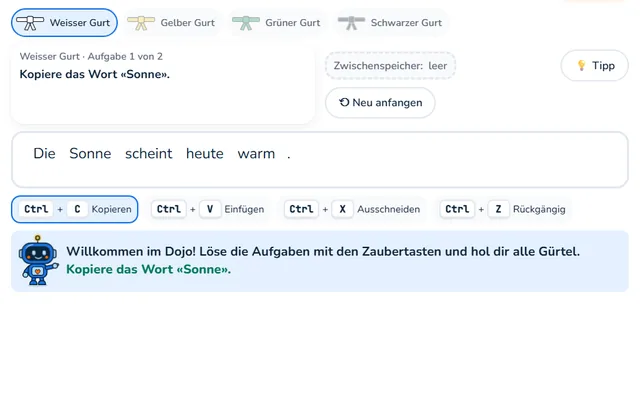Click the white belt icon
Image resolution: width=640 pixels, height=416 pixels.
pos(30,23)
